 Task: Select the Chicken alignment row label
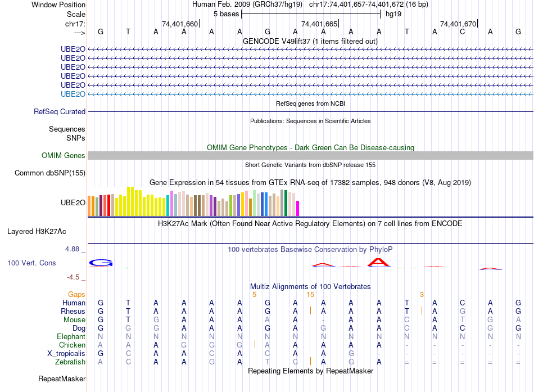(72, 345)
